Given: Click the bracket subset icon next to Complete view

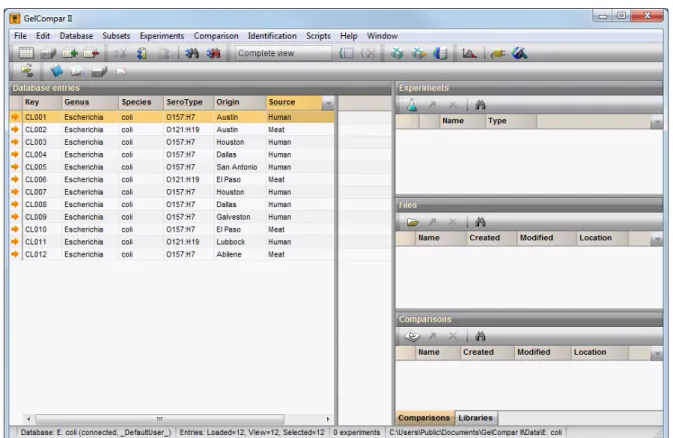Looking at the screenshot, I should click(x=347, y=53).
